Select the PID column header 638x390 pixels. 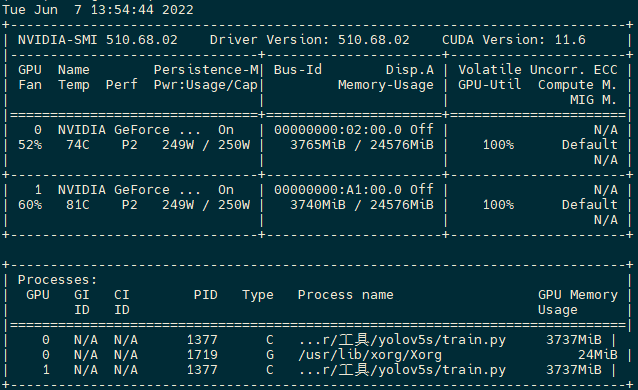tap(205, 295)
